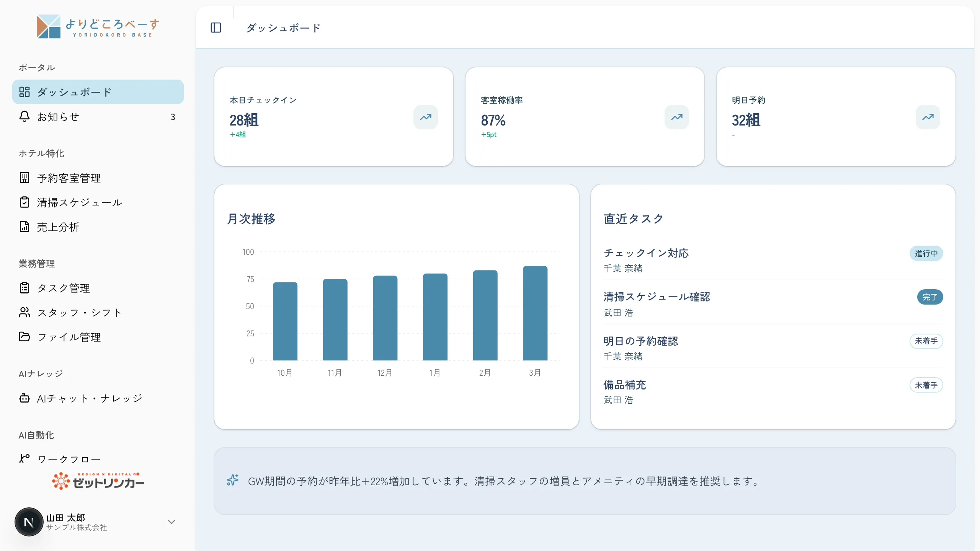Image resolution: width=980 pixels, height=551 pixels.
Task: Click the AIチャット・ナレッジ robot icon
Action: (24, 398)
